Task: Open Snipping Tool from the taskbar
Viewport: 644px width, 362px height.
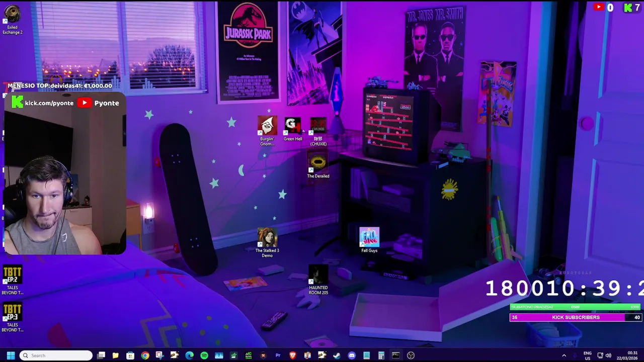Action: (x=159, y=355)
